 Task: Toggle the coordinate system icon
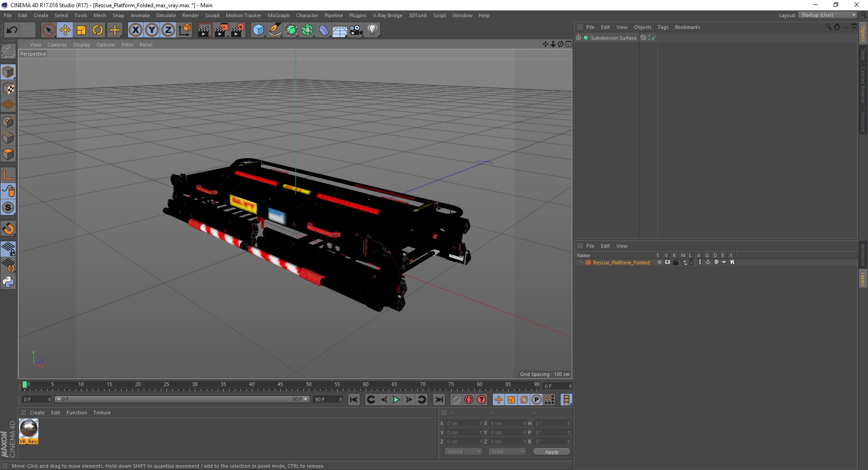[x=184, y=30]
